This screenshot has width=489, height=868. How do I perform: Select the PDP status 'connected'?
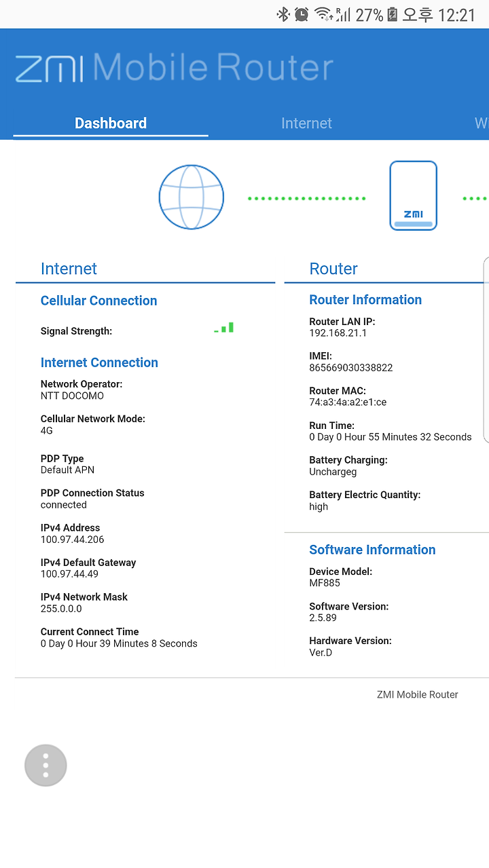(64, 505)
